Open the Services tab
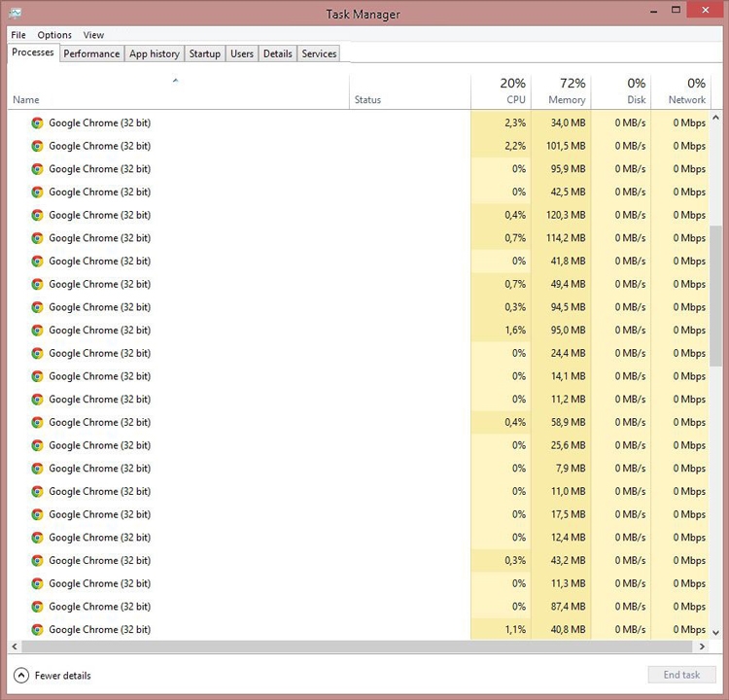 (319, 53)
